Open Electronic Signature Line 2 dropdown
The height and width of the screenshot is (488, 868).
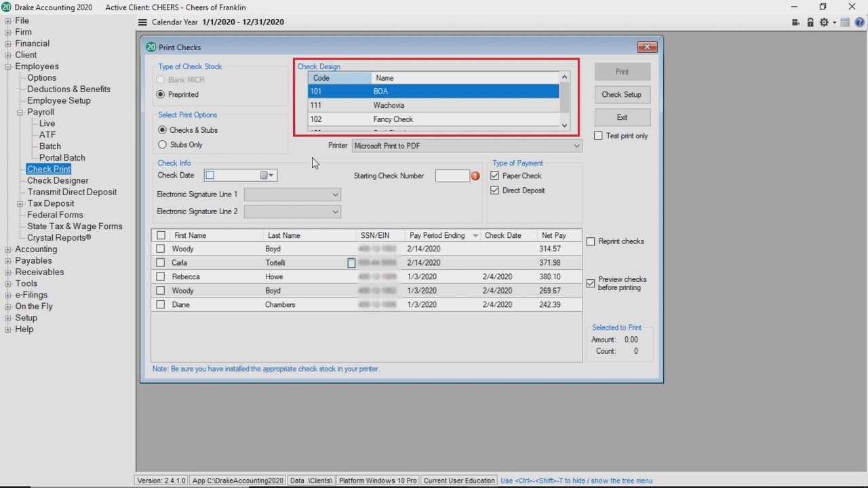coord(335,212)
